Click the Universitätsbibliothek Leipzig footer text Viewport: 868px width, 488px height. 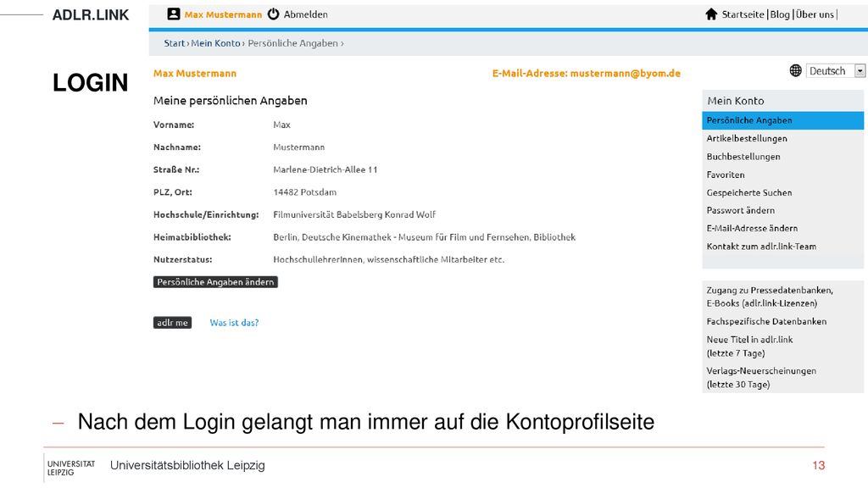[x=187, y=466]
